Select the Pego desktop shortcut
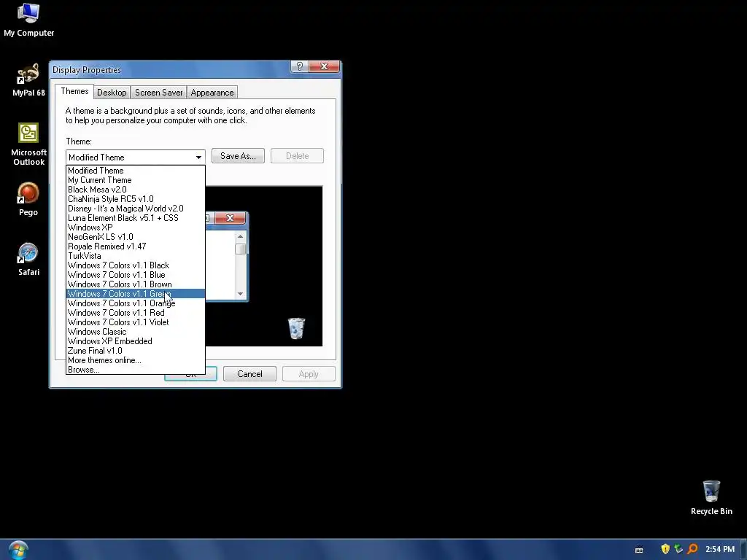 tap(28, 200)
